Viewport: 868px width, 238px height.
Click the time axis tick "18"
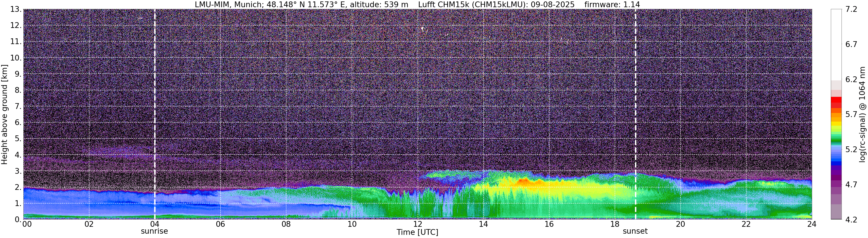(614, 224)
